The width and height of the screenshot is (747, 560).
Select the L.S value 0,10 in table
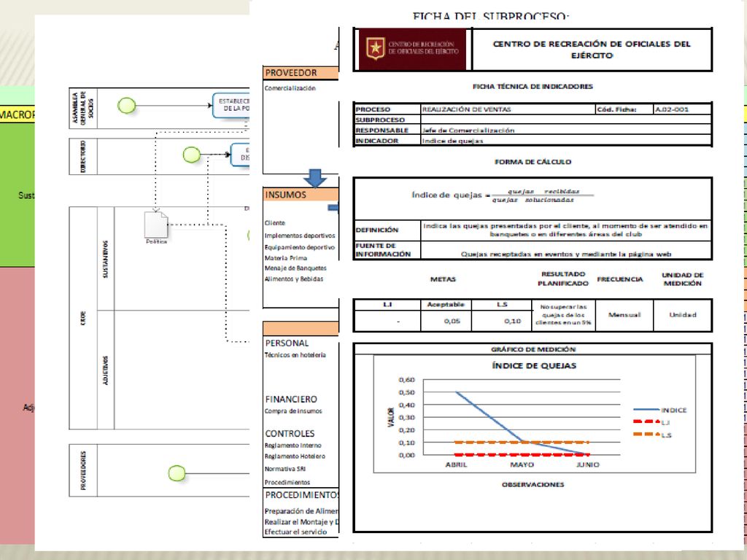[x=513, y=321]
